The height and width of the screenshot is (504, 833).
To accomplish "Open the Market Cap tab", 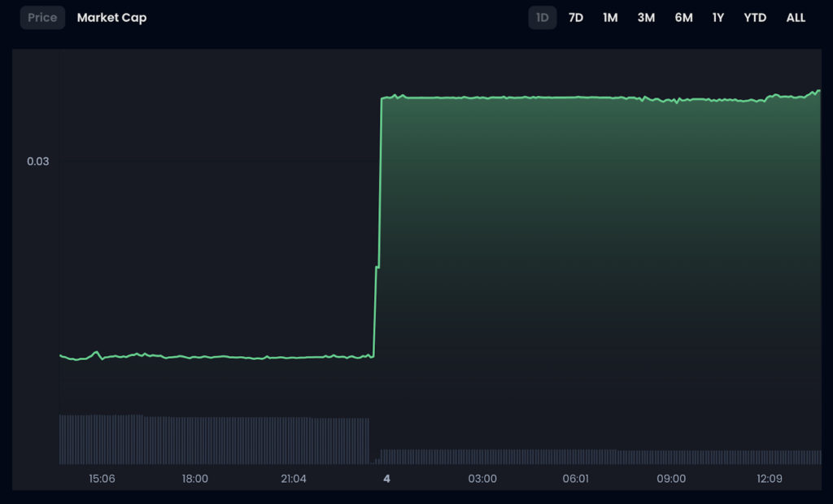I will pos(111,17).
